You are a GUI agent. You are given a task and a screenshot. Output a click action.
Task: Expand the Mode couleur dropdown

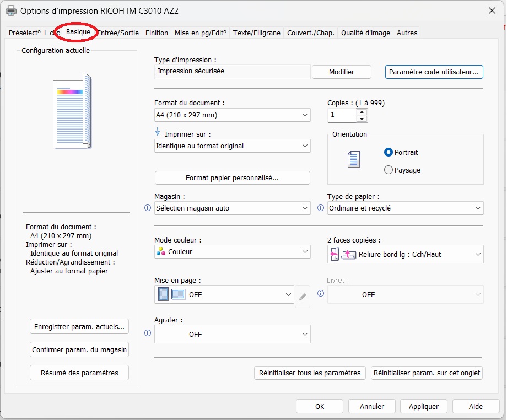(x=232, y=252)
